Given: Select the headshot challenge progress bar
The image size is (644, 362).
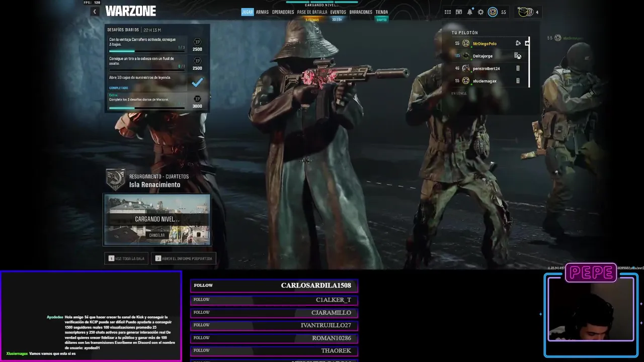Looking at the screenshot, I should tap(147, 70).
